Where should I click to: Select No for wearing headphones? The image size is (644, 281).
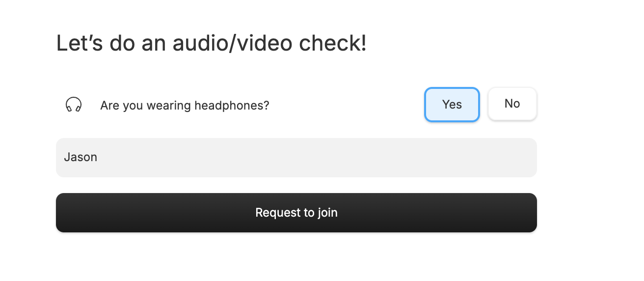coord(512,104)
